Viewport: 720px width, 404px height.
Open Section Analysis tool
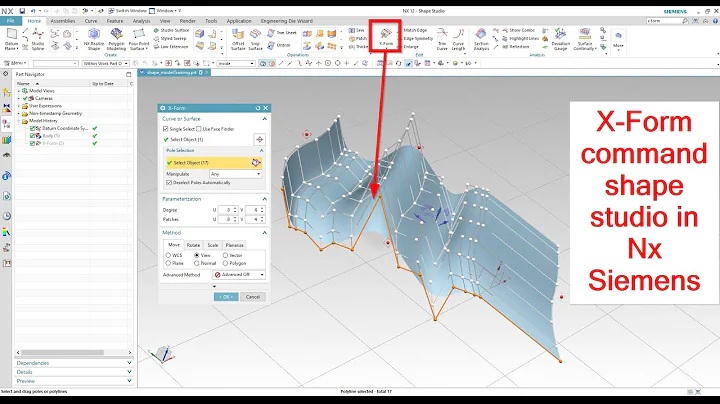[481, 39]
